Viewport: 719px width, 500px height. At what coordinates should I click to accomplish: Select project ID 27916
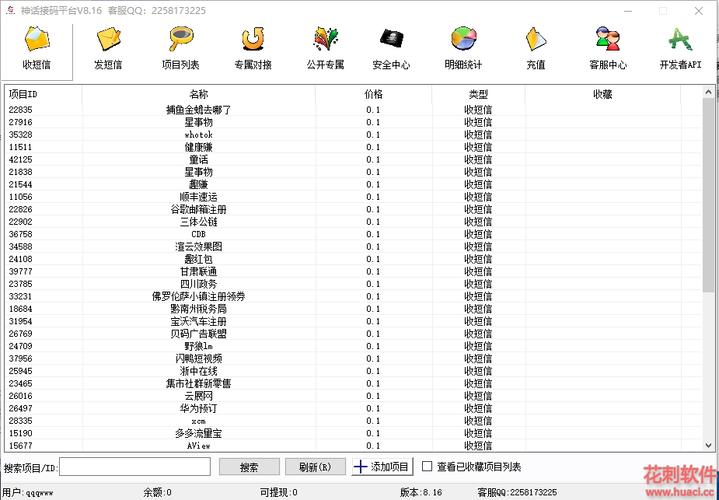353,122
